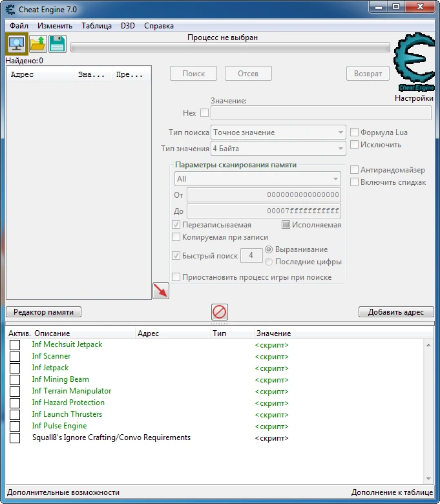Click the Процесс не выбран label
Image resolution: width=440 pixels, height=504 pixels.
pyautogui.click(x=222, y=37)
